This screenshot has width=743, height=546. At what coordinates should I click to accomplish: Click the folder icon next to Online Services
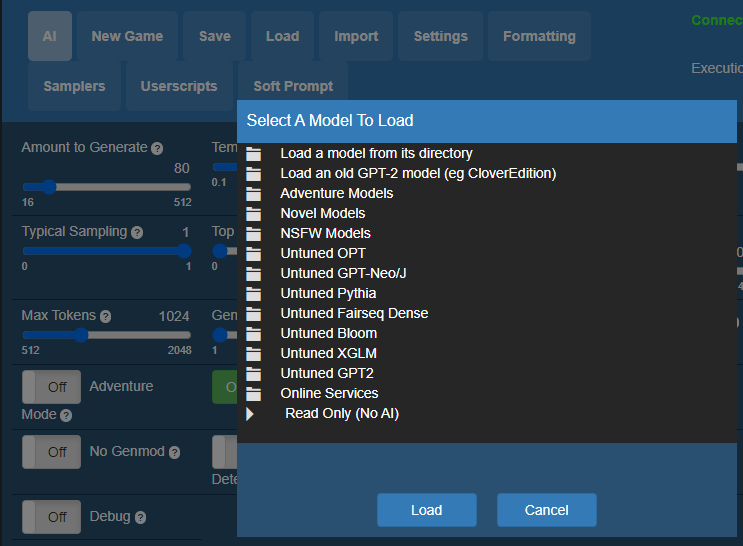[253, 394]
